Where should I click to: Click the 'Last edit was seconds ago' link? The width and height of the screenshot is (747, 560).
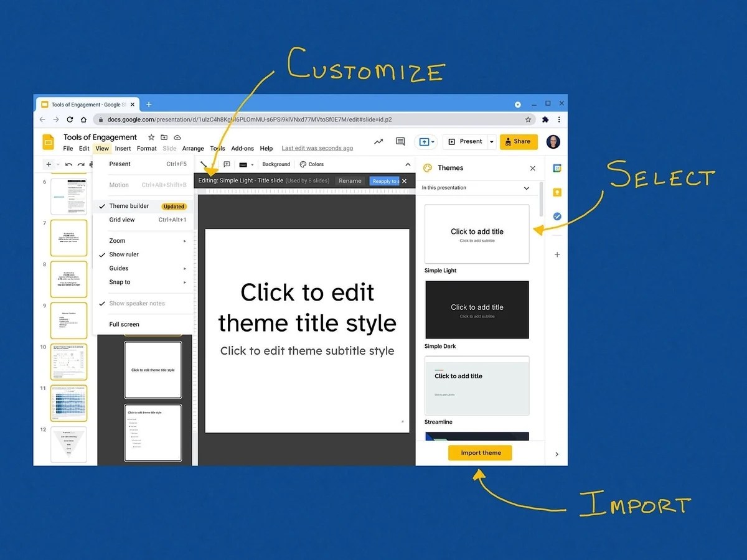point(317,147)
